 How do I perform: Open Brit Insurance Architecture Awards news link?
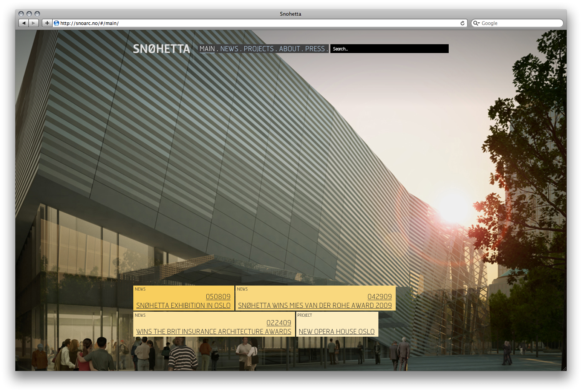click(x=214, y=332)
